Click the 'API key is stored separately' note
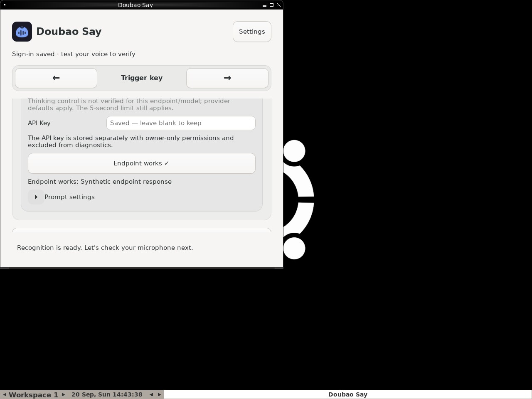The width and height of the screenshot is (532, 399). [x=131, y=141]
